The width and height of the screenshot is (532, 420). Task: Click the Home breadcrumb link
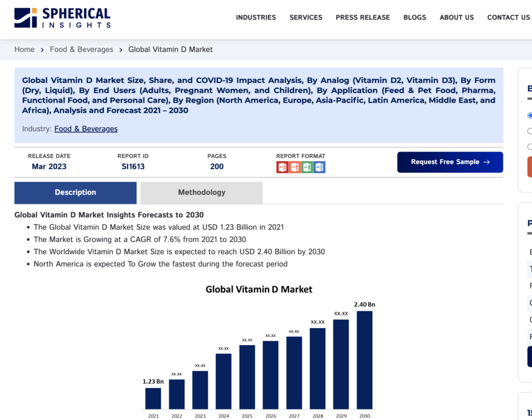pos(24,49)
